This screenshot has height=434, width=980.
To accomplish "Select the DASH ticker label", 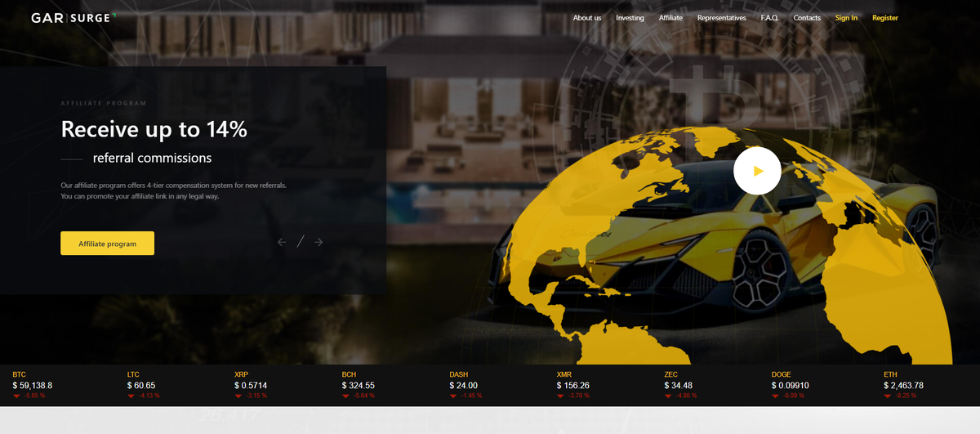I will pyautogui.click(x=459, y=374).
